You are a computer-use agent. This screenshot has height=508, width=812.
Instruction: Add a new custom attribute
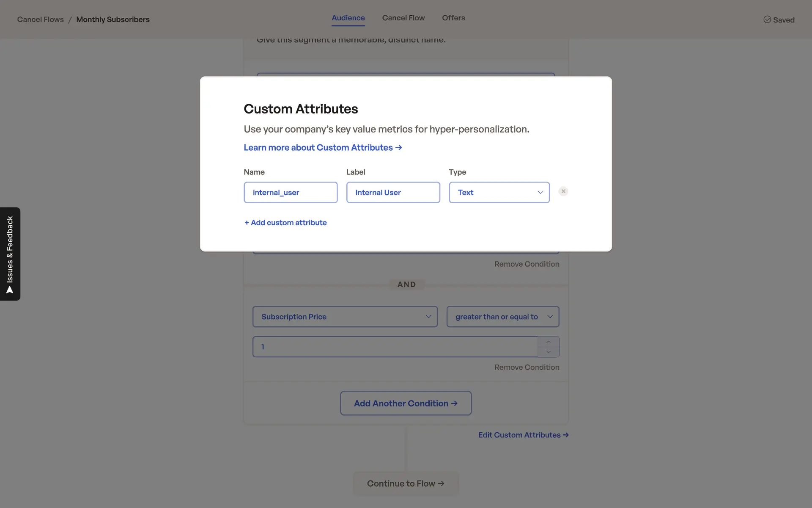pyautogui.click(x=285, y=223)
